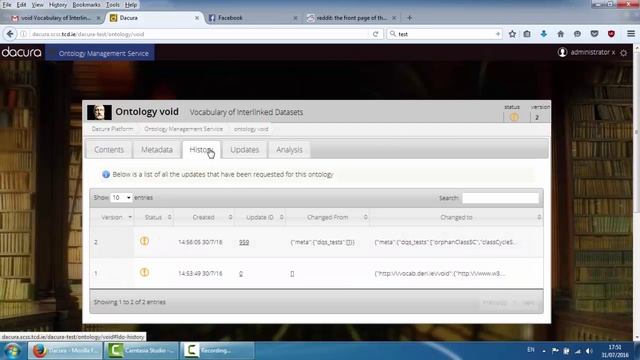Go to Firefox home page icon
This screenshot has height=360, width=640.
(x=560, y=34)
